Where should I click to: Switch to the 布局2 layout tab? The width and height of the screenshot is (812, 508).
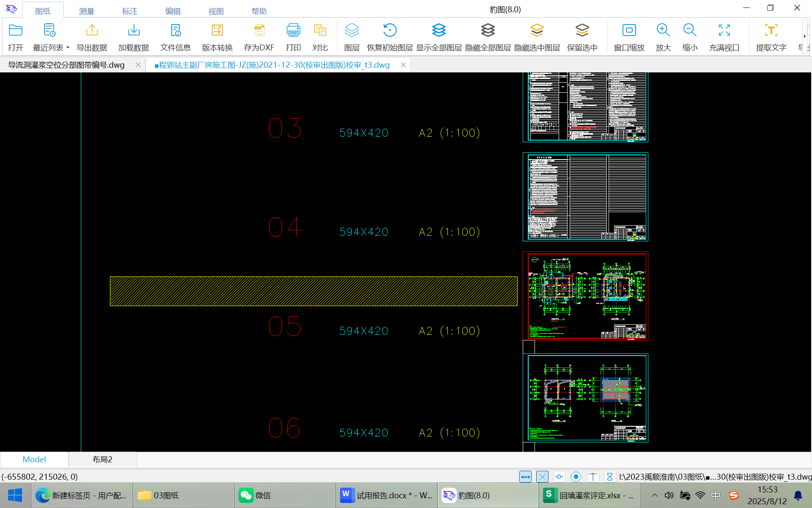102,459
